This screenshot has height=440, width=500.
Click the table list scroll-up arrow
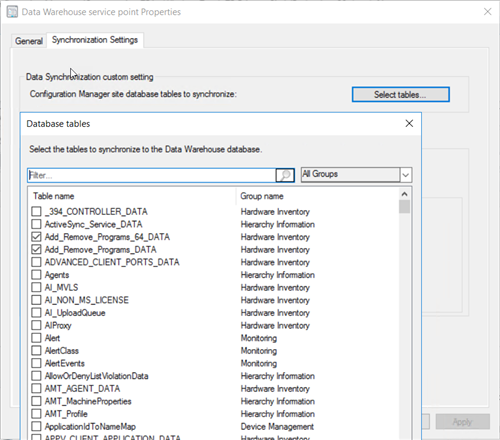point(404,194)
